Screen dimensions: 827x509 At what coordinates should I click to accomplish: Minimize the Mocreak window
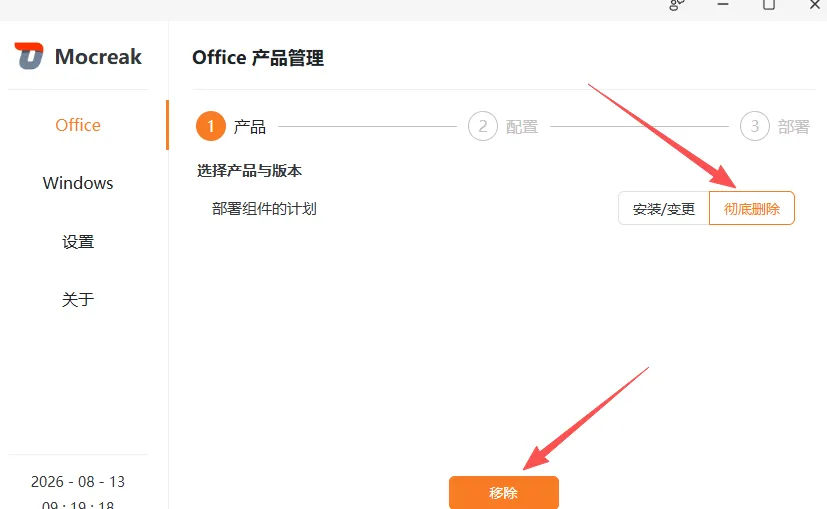[x=723, y=4]
